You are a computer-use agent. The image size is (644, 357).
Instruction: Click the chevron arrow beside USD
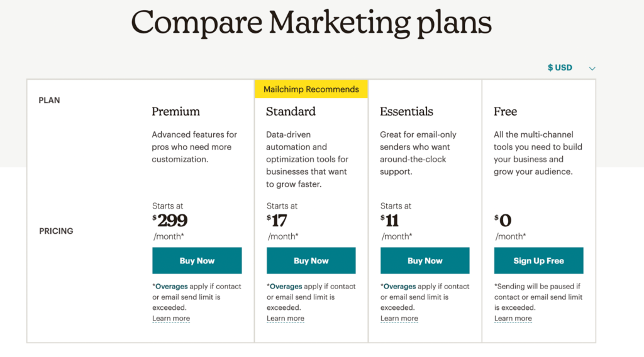click(x=592, y=69)
